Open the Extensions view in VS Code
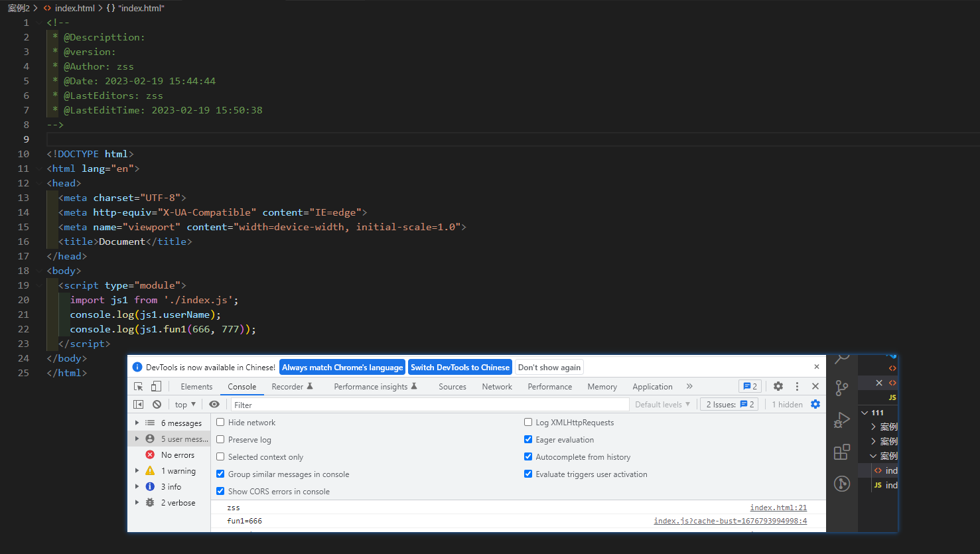The width and height of the screenshot is (980, 554). tap(842, 452)
